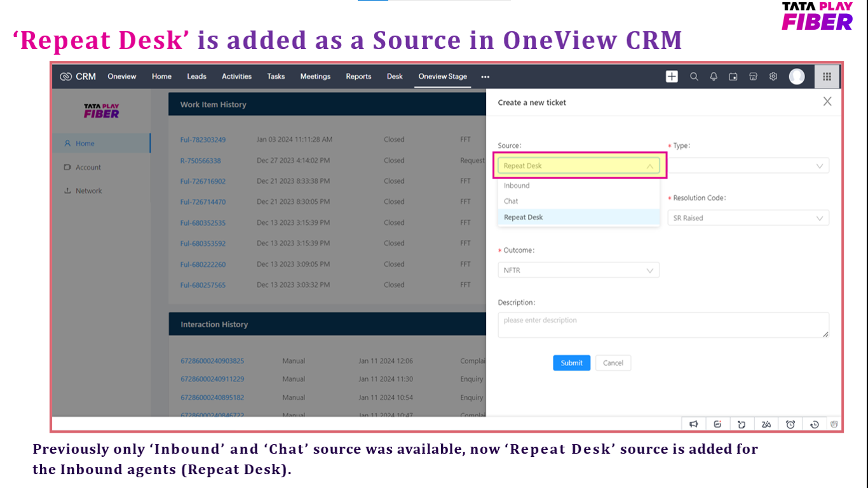Close the Create a new ticket panel
This screenshot has width=868, height=488.
click(x=827, y=102)
